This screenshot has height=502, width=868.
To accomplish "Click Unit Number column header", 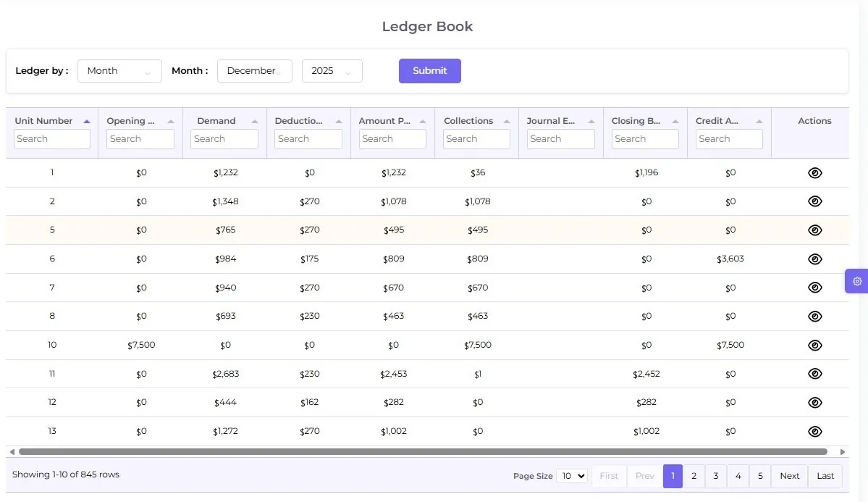I will 43,121.
